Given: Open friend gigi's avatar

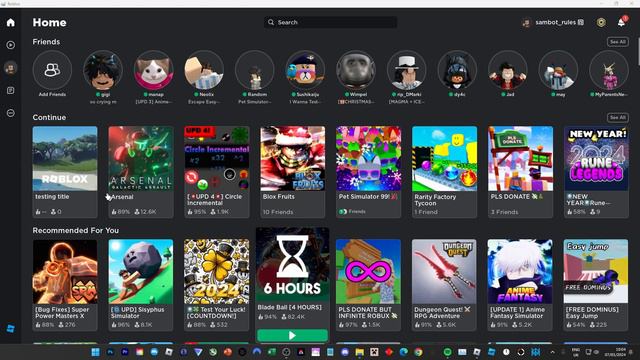Looking at the screenshot, I should coord(103,70).
